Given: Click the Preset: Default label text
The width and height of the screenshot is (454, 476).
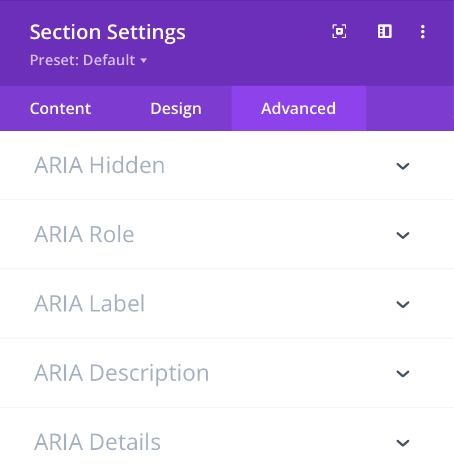Looking at the screenshot, I should point(83,61).
